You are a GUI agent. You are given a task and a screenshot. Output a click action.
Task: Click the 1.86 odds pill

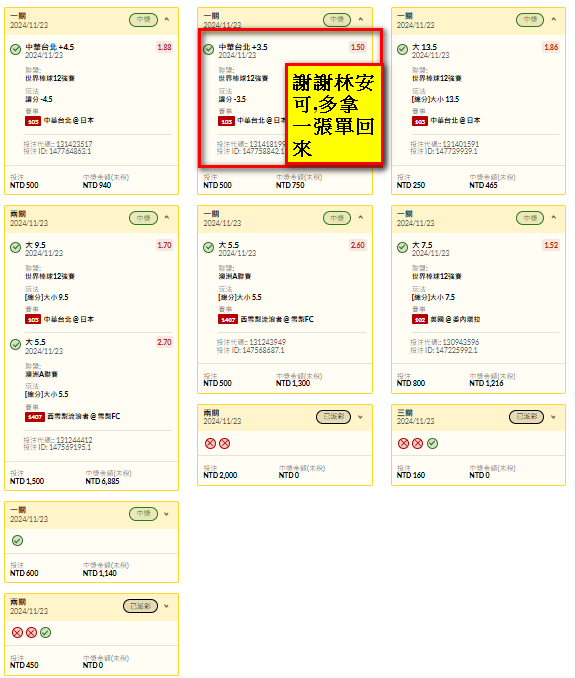click(x=551, y=47)
